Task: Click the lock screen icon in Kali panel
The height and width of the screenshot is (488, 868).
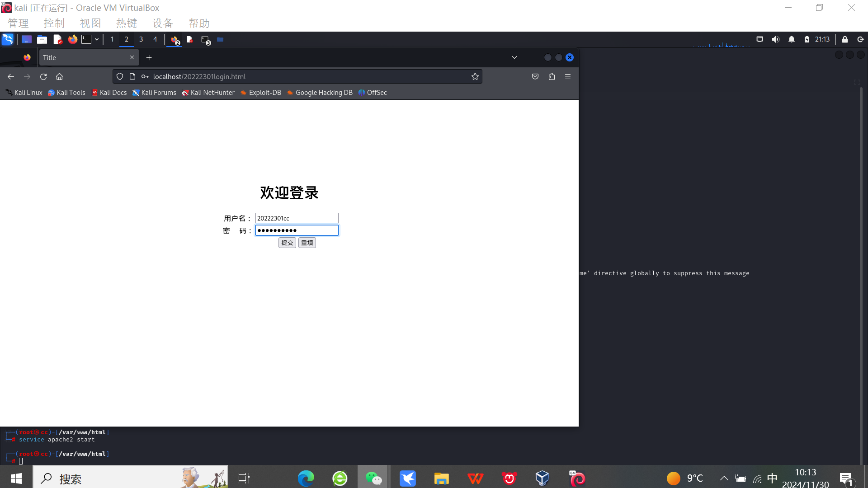Action: click(x=845, y=39)
